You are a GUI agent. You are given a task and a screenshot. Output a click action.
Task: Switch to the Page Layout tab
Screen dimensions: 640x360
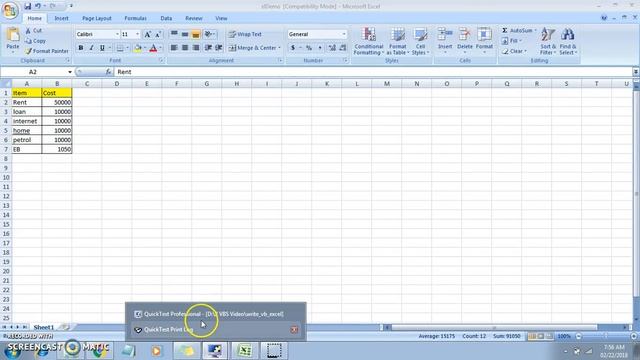pyautogui.click(x=97, y=18)
